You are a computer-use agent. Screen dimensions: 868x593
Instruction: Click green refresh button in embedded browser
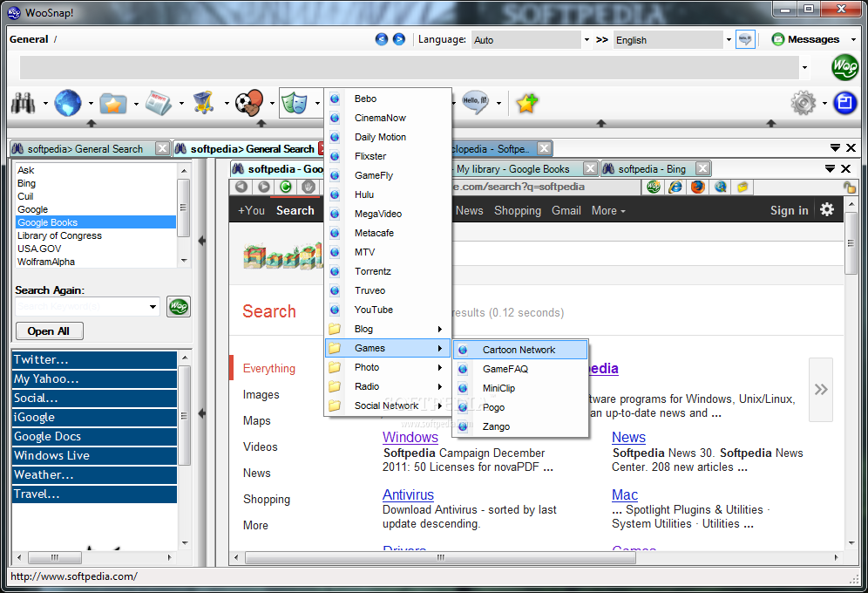[286, 187]
